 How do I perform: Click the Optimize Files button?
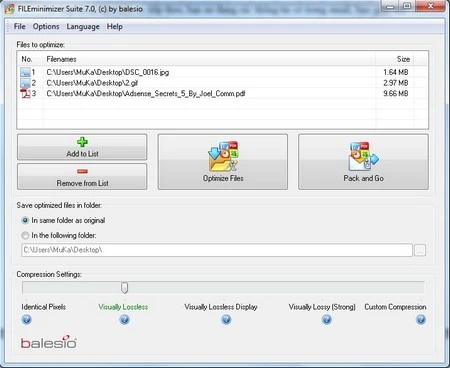pyautogui.click(x=223, y=162)
